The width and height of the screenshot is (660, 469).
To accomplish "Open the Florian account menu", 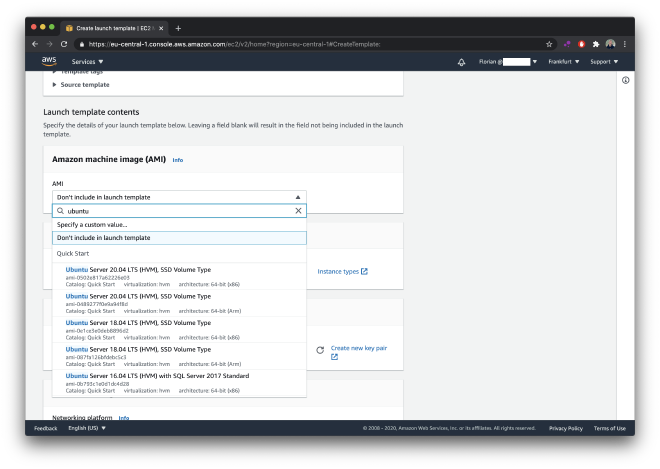I will coord(508,61).
